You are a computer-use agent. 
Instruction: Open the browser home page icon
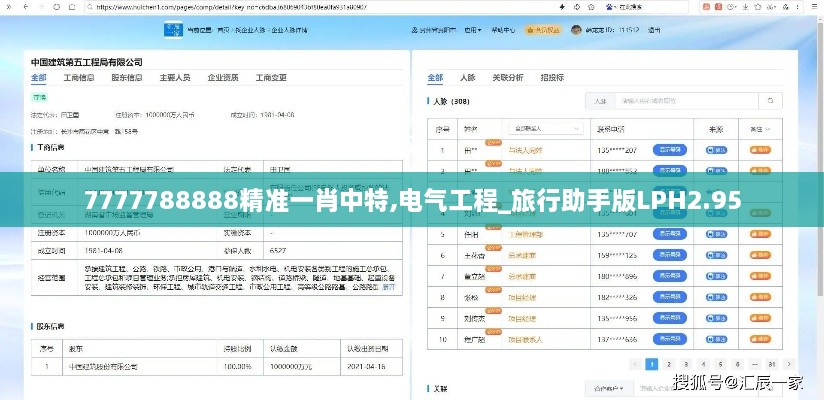point(73,7)
